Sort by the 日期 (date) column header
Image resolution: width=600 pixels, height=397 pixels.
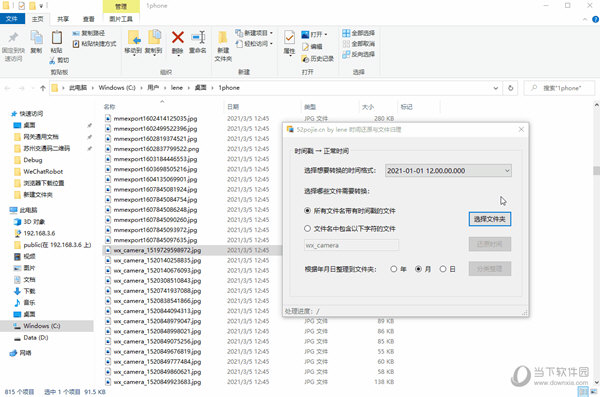coord(233,107)
